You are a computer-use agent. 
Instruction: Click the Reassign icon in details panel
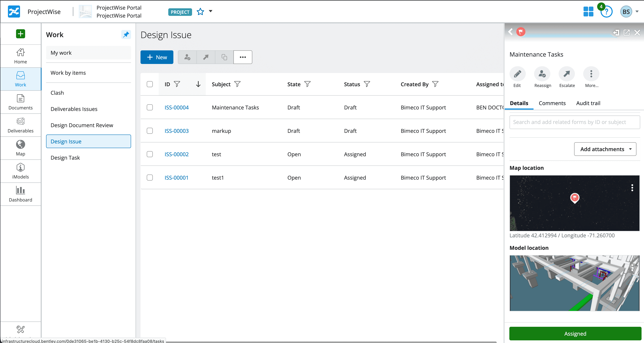(x=542, y=74)
